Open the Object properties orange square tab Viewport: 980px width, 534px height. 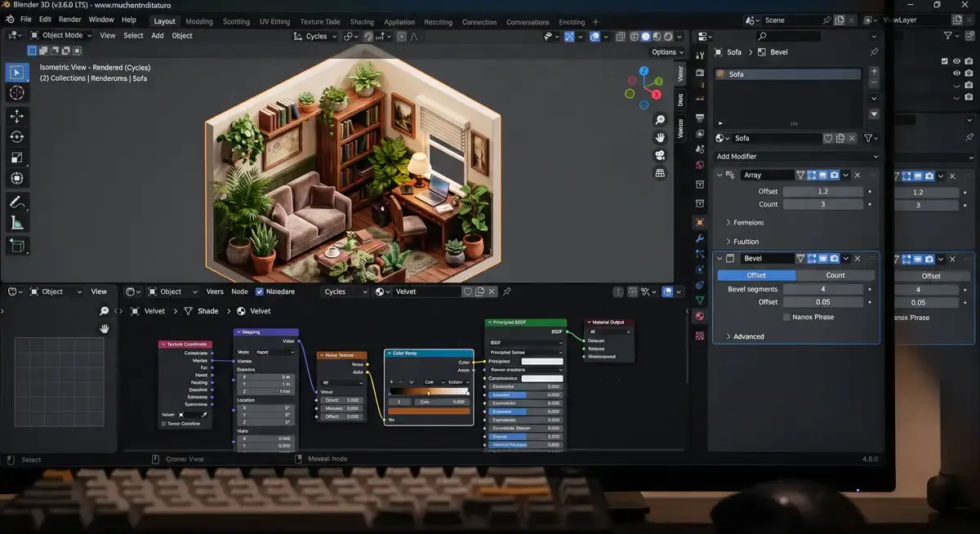point(700,222)
